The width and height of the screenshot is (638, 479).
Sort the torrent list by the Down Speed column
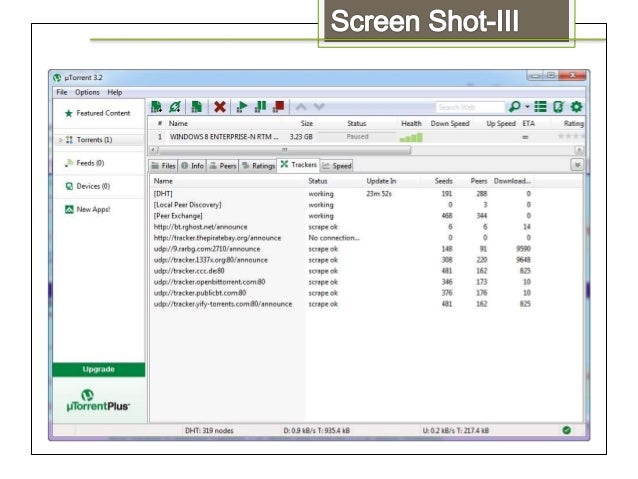coord(450,123)
